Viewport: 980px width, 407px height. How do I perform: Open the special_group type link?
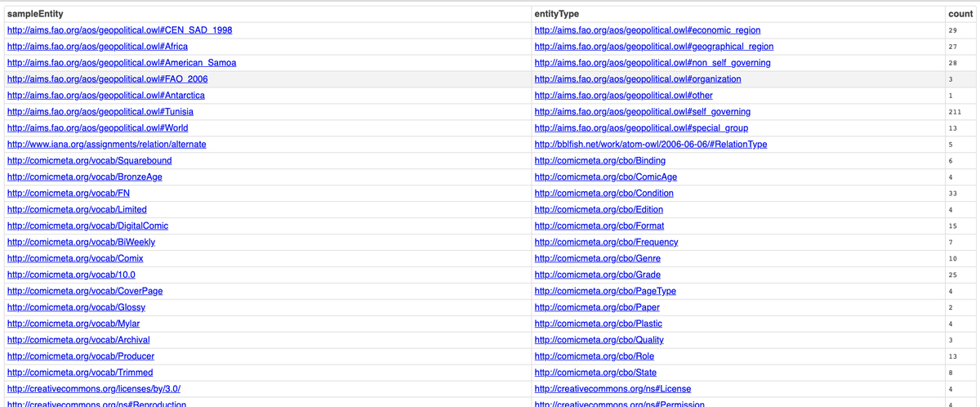click(641, 128)
